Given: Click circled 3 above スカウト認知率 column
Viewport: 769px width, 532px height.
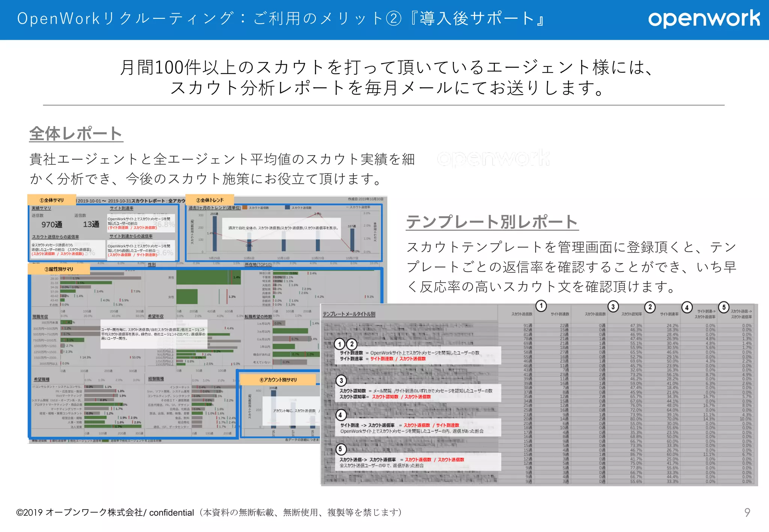Looking at the screenshot, I should pos(613,307).
